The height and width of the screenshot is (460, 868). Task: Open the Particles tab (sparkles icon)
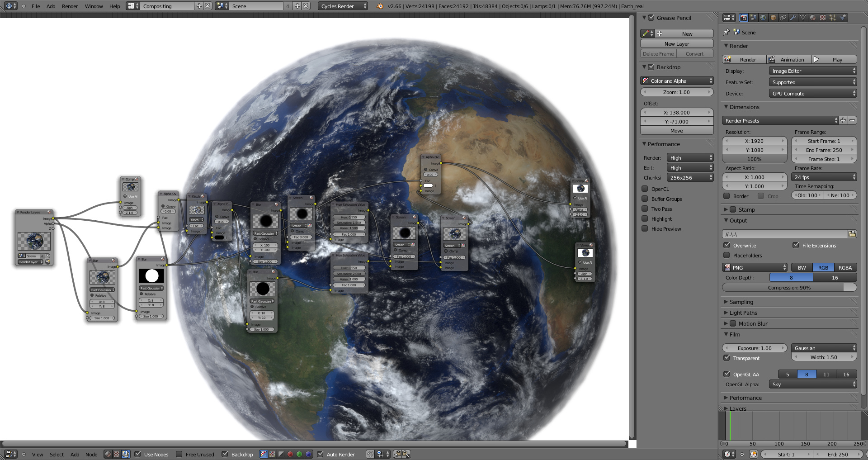tap(833, 18)
